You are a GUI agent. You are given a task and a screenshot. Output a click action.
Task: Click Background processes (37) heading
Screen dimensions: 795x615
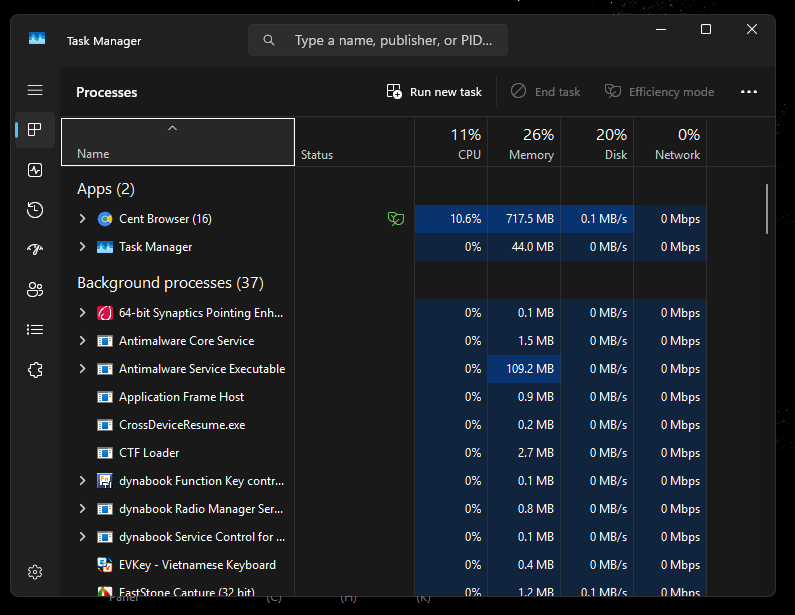pos(170,283)
